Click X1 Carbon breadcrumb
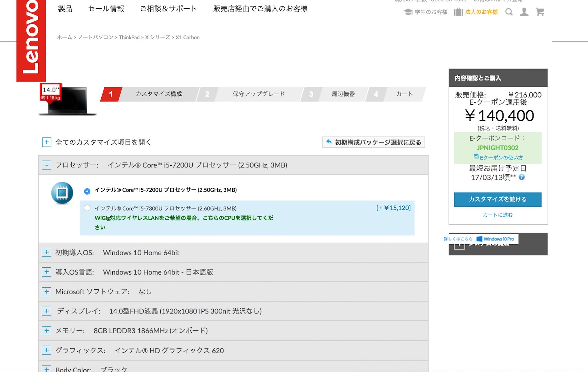 pos(187,37)
